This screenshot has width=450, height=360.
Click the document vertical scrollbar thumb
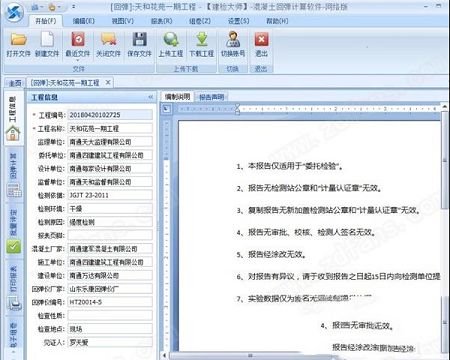coord(445,160)
